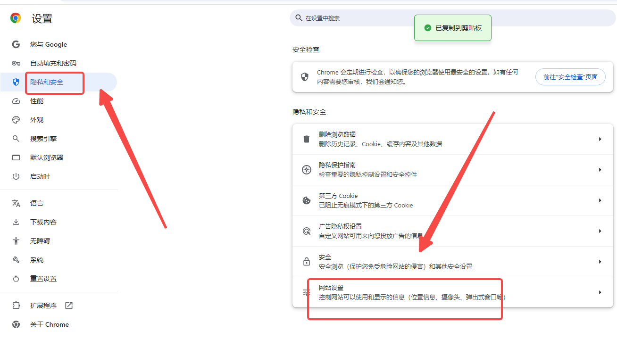Click the browser window icon for 默认浏览器
The image size is (617, 364).
pos(16,157)
